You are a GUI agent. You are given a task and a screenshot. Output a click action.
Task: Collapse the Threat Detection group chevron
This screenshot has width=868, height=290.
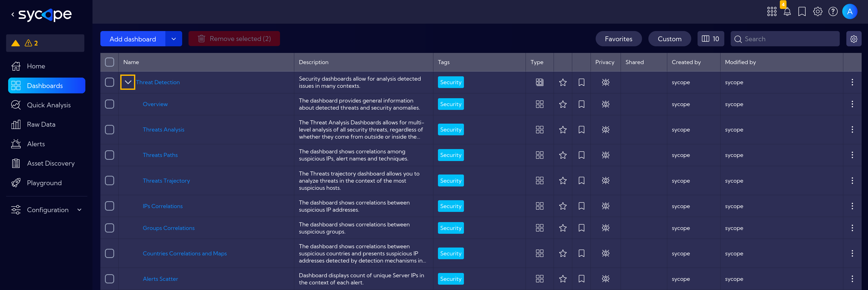(x=128, y=82)
